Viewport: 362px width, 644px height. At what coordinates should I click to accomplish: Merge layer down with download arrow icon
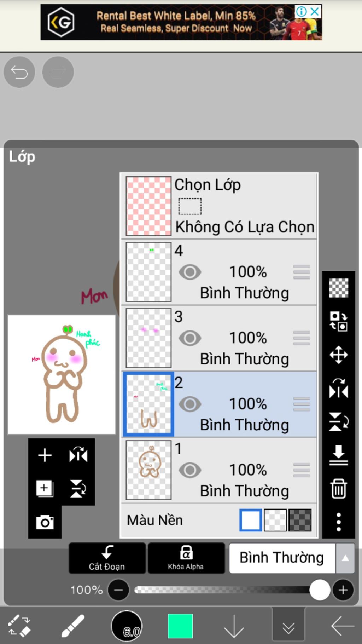(338, 455)
